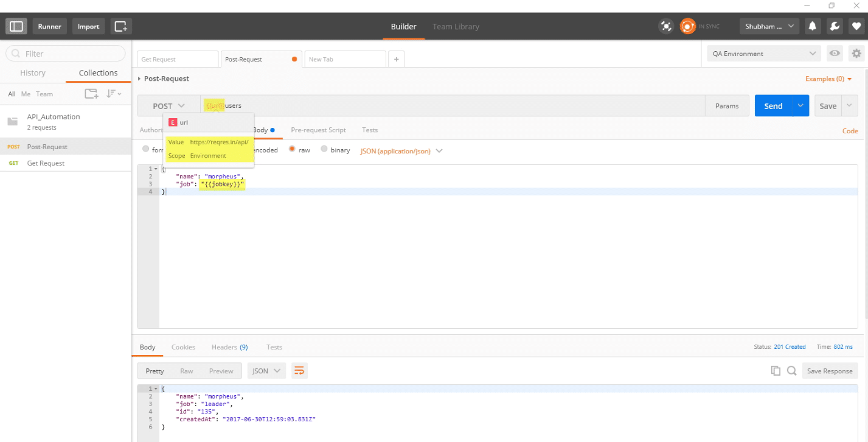Image resolution: width=868 pixels, height=442 pixels.
Task: Click the Import button
Action: pos(89,26)
